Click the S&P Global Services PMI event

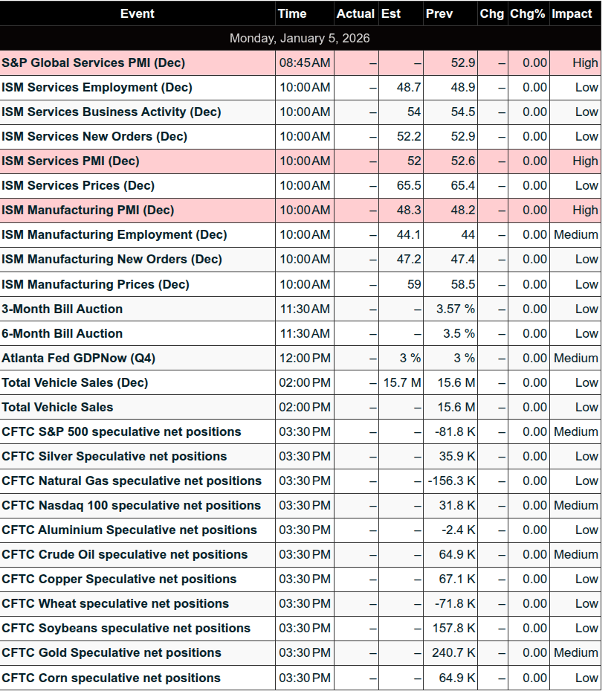pos(94,63)
